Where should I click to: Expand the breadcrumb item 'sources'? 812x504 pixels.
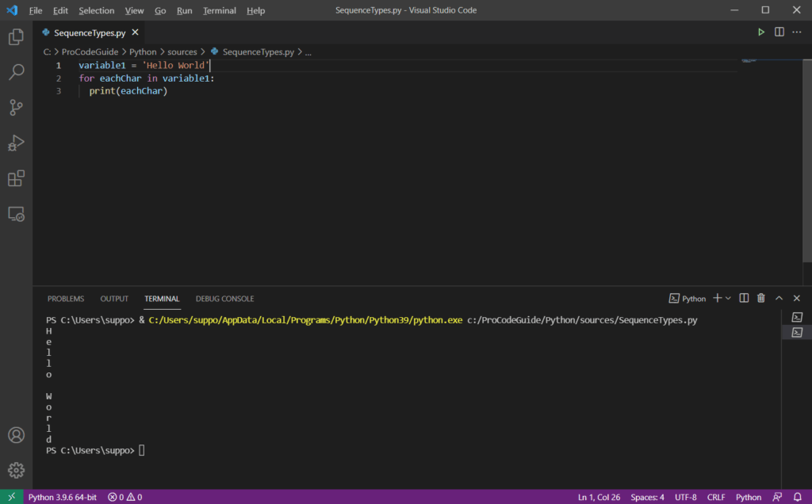point(182,51)
